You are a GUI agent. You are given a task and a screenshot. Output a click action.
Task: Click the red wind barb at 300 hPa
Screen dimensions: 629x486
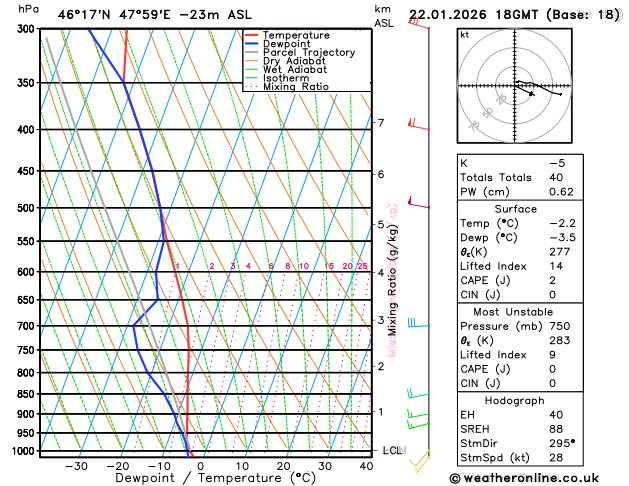(419, 24)
